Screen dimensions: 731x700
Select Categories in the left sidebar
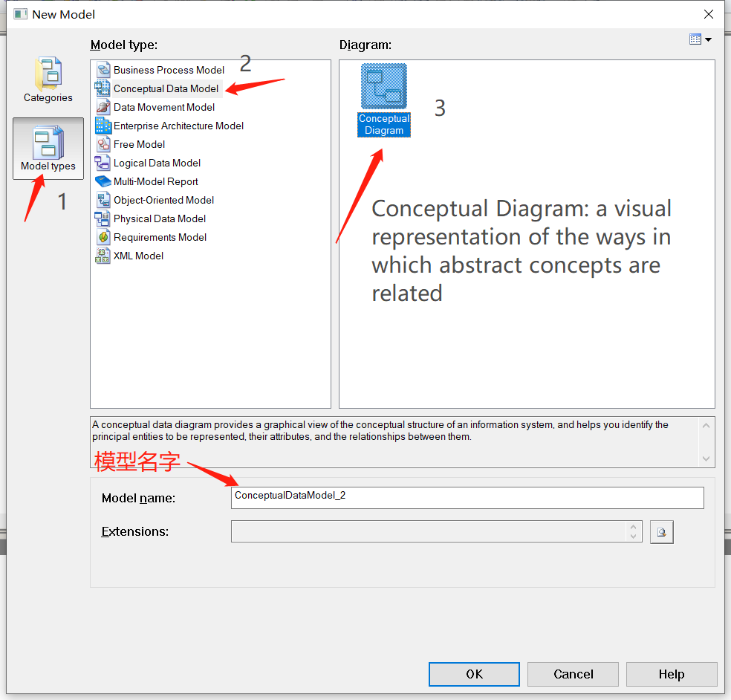(48, 80)
